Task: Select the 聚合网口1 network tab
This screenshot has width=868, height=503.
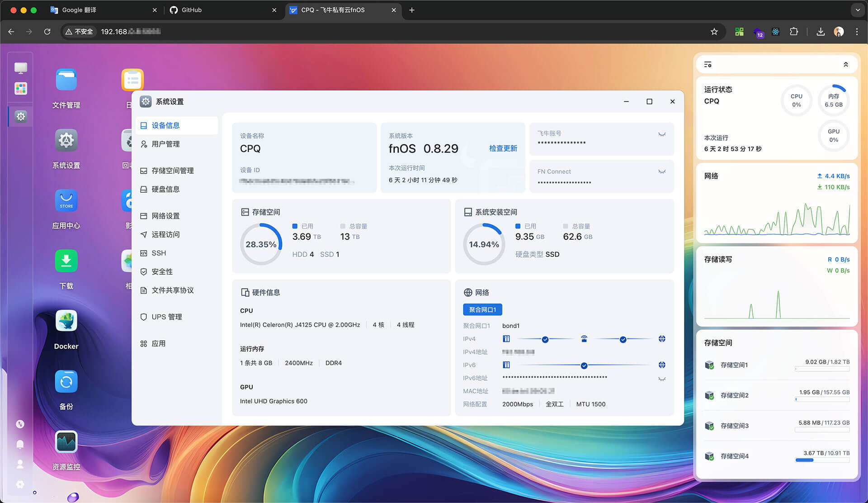Action: 482,310
